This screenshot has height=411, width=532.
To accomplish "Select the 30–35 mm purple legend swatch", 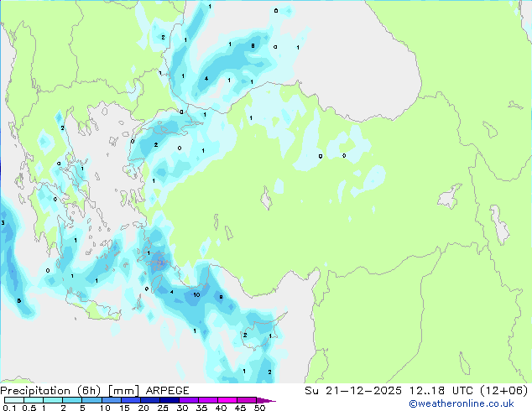I will pyautogui.click(x=188, y=400).
